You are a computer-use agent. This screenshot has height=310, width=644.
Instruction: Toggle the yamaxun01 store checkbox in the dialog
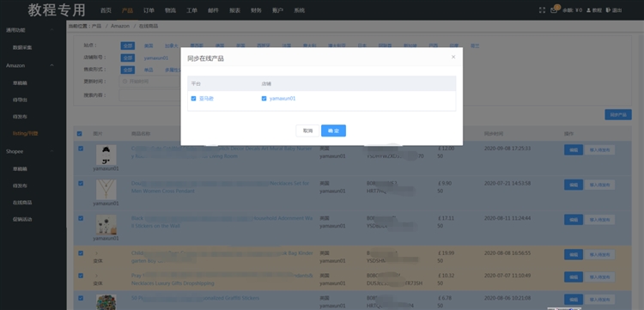pos(264,99)
